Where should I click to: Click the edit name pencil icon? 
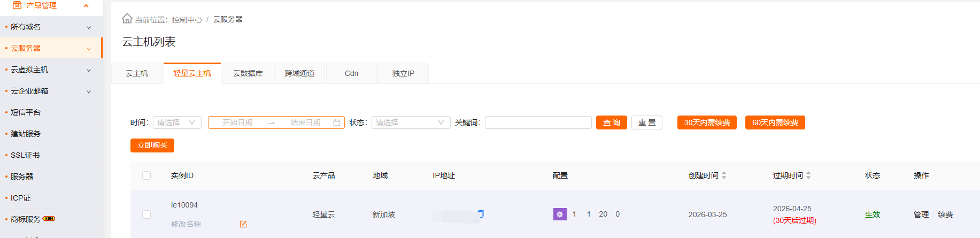(x=243, y=224)
